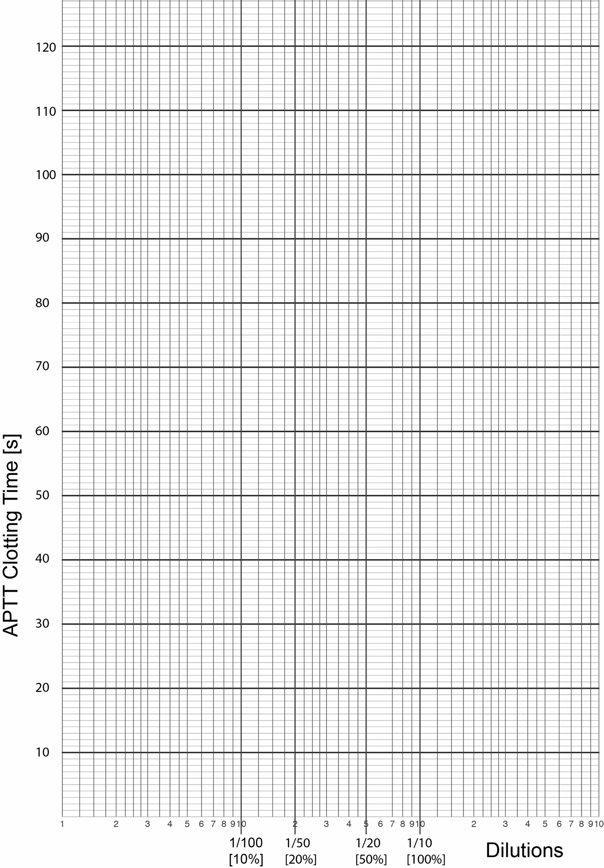Screen dimensions: 604x868
Task: Click the 80 y-axis value
Action: point(42,303)
